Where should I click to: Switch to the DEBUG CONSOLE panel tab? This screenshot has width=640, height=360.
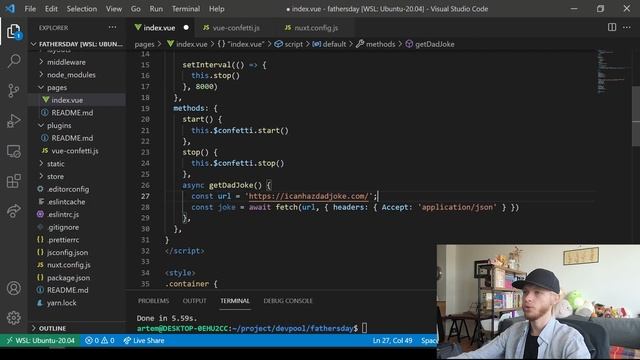point(288,301)
